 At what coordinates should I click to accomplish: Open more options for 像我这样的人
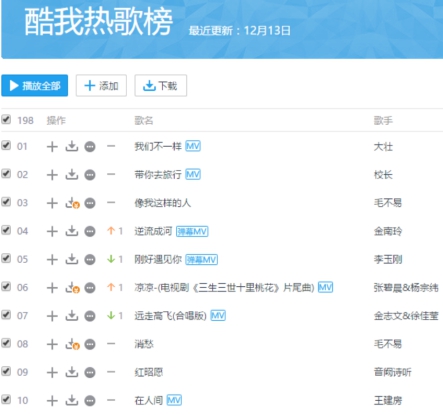90,203
